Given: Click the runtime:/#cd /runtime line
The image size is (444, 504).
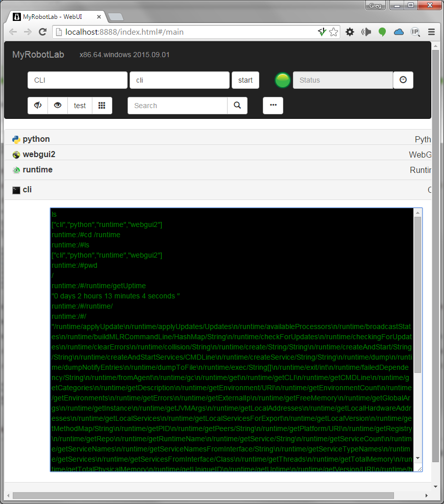Looking at the screenshot, I should click(x=86, y=235).
